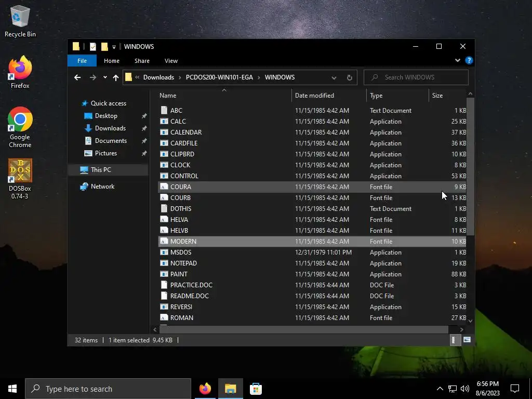Launch the DOSBox 0.74-3 desktop shortcut
Viewport: 532px width, 399px height.
[x=20, y=179]
